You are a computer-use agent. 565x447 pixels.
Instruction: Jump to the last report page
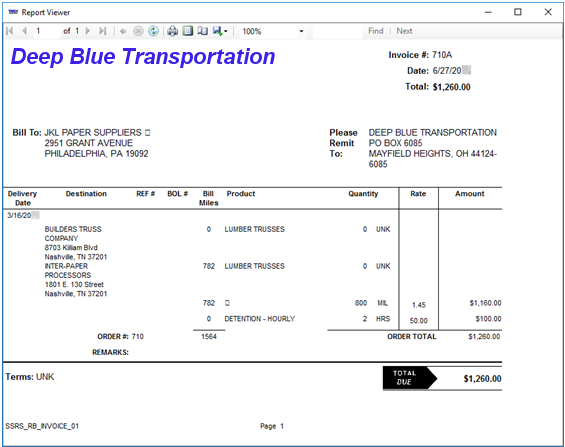click(x=102, y=31)
